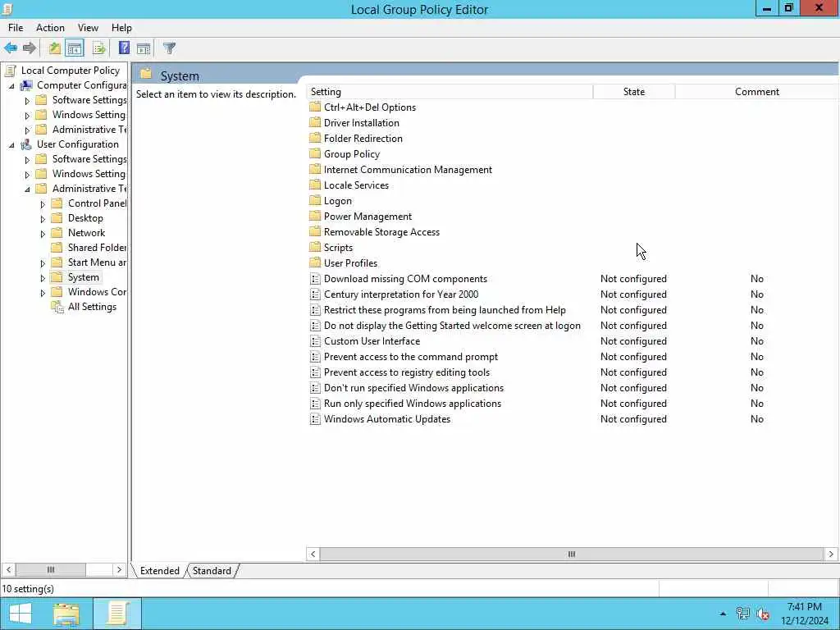Viewport: 840px width, 630px height.
Task: Sort by the Comment column header
Action: pos(756,92)
